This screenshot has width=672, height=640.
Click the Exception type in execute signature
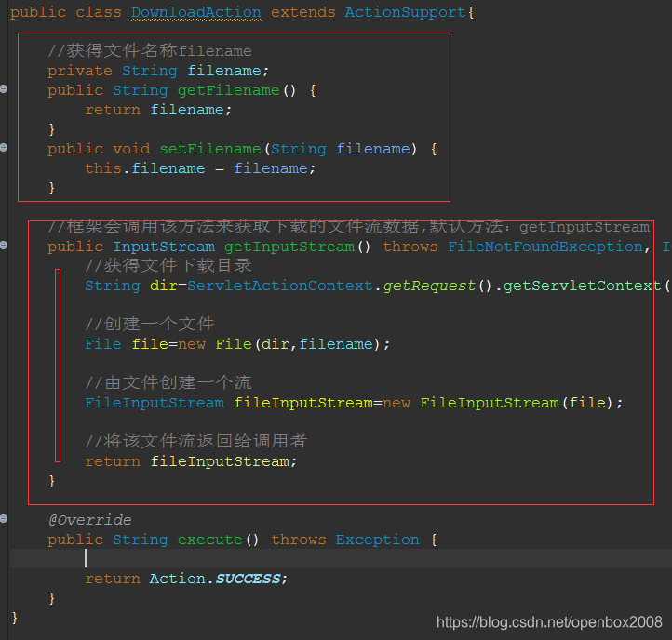(x=377, y=540)
